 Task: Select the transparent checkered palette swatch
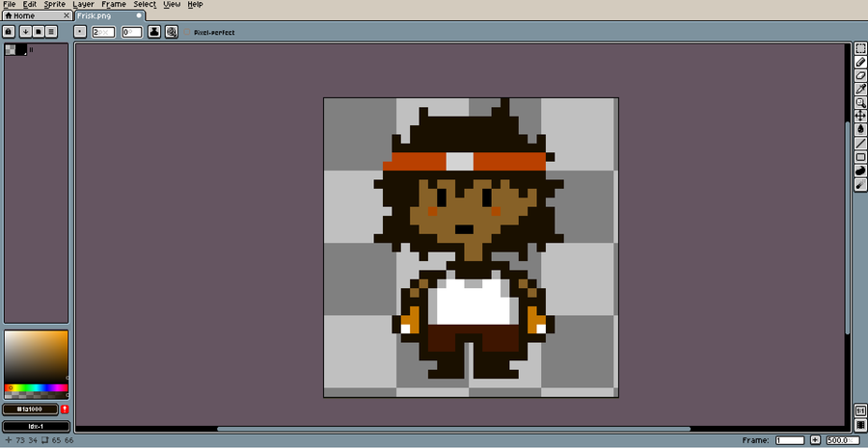pyautogui.click(x=11, y=50)
